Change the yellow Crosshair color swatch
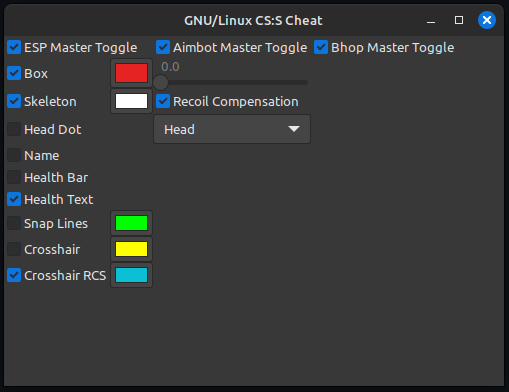Image resolution: width=509 pixels, height=392 pixels. (x=131, y=249)
